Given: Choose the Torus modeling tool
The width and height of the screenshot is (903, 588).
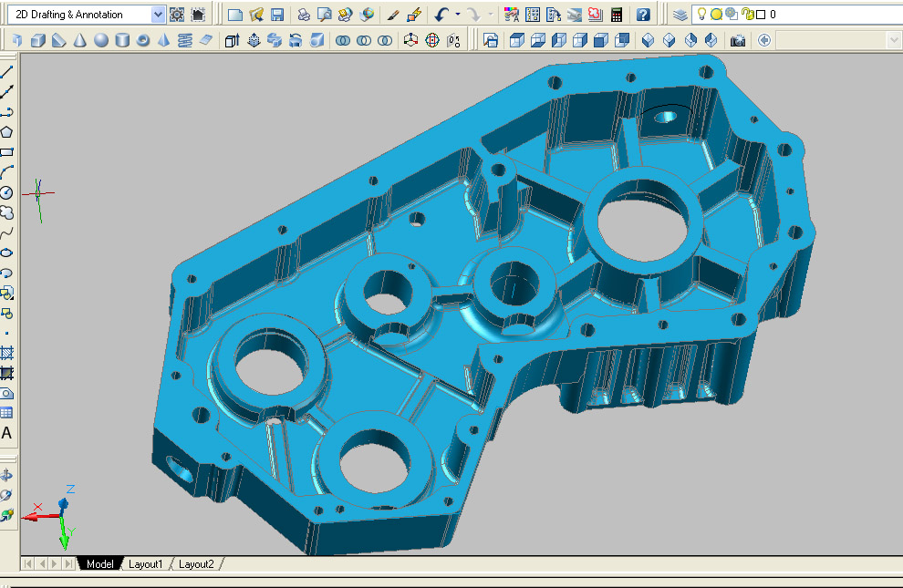Looking at the screenshot, I should (x=143, y=40).
